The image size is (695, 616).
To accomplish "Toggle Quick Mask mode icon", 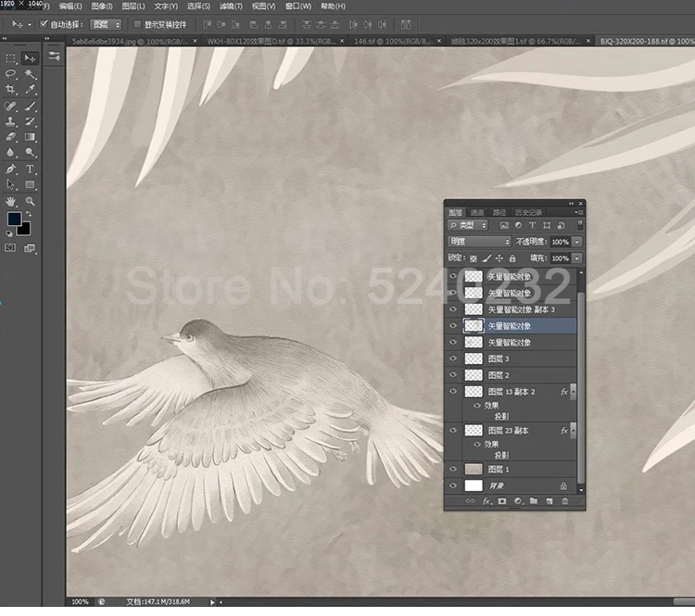I will 10,247.
